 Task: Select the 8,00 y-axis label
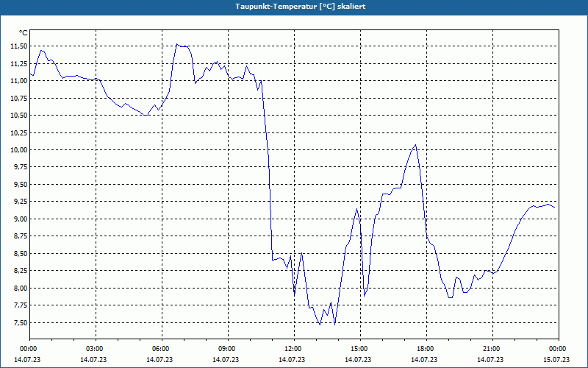[21, 288]
